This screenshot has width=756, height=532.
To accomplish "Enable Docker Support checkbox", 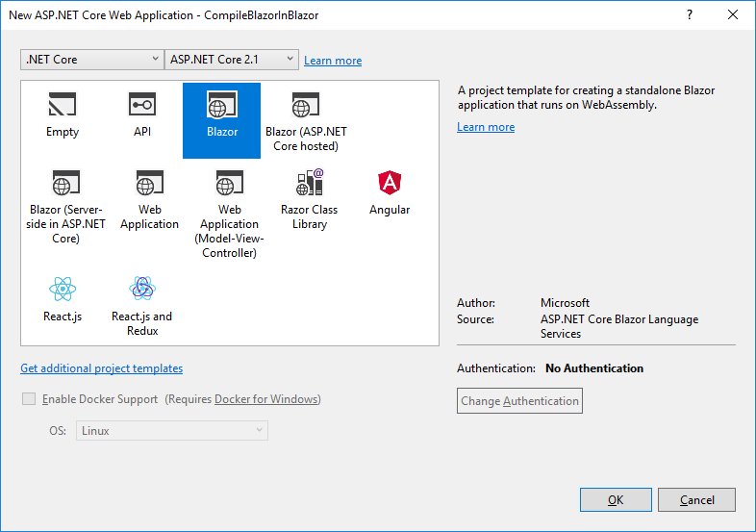I will pyautogui.click(x=29, y=399).
